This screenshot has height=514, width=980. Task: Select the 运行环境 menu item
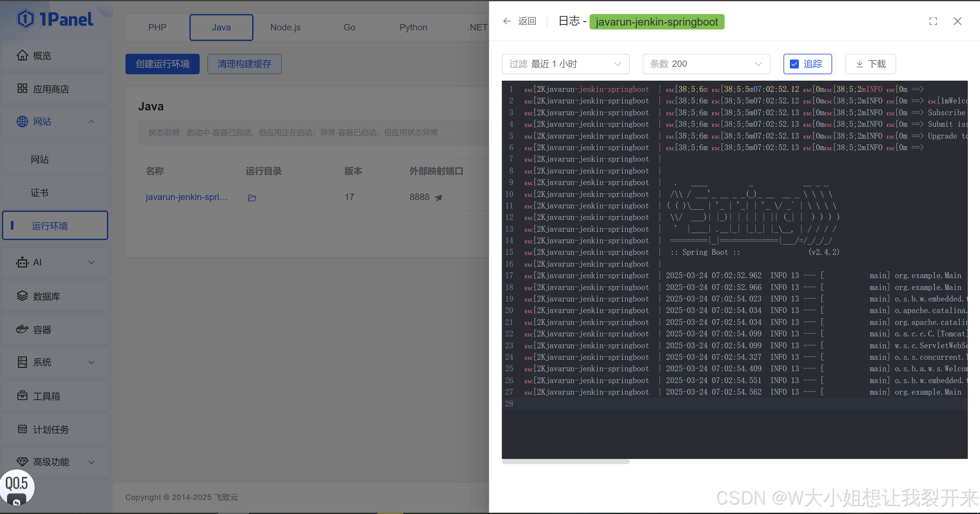pyautogui.click(x=55, y=226)
